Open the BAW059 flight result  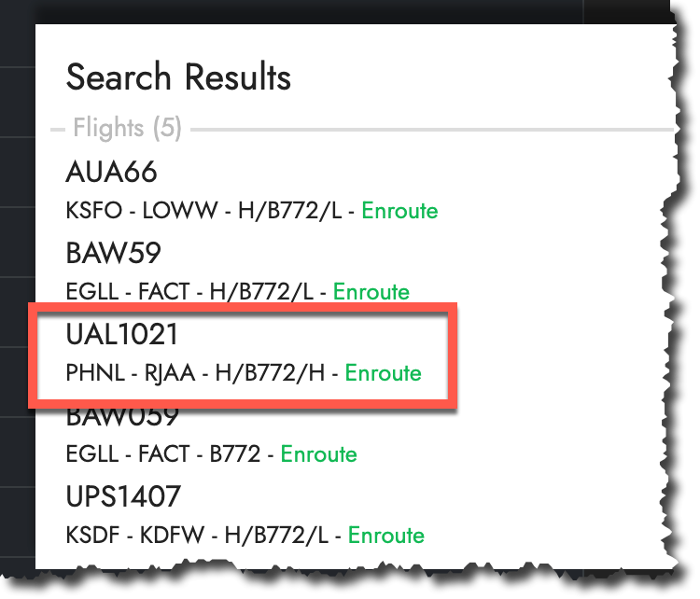[x=123, y=416]
